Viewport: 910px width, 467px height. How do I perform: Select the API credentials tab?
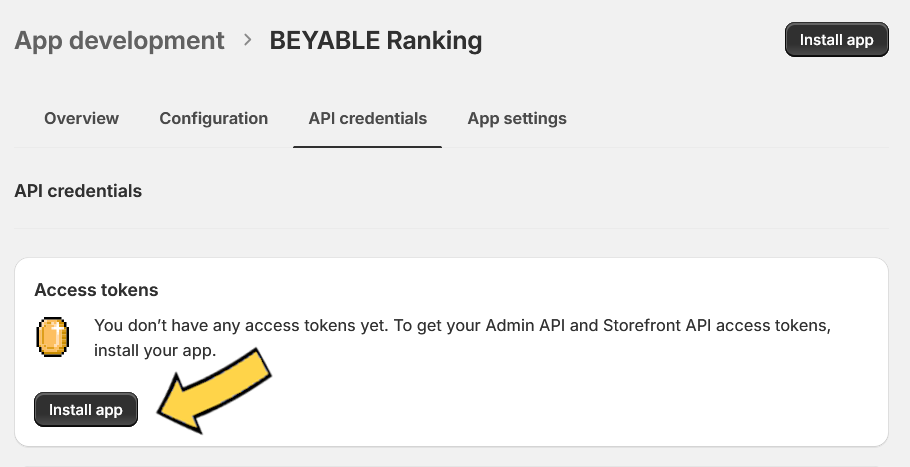click(367, 118)
